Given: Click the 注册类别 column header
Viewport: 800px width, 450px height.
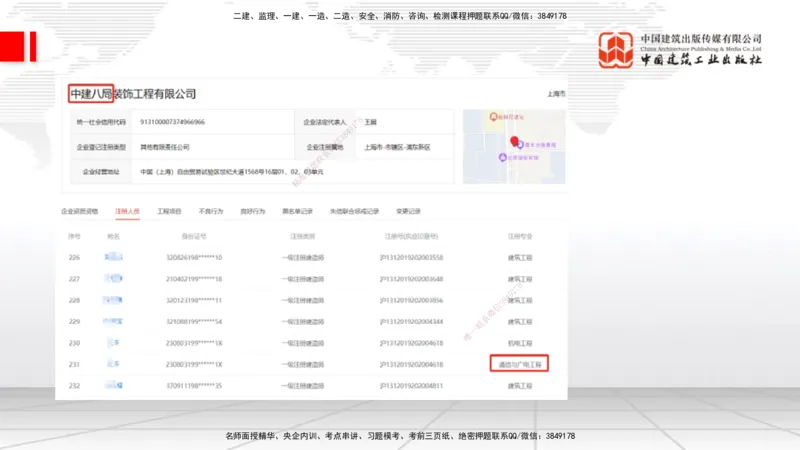Looking at the screenshot, I should 303,236.
